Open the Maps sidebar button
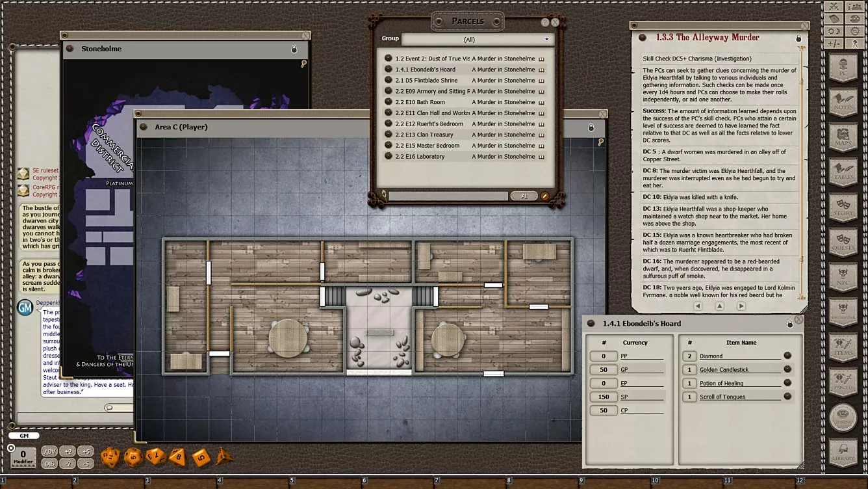 [x=843, y=137]
